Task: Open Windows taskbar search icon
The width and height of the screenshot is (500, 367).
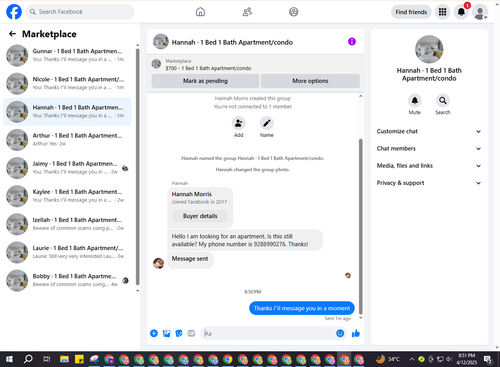Action: pos(28,359)
